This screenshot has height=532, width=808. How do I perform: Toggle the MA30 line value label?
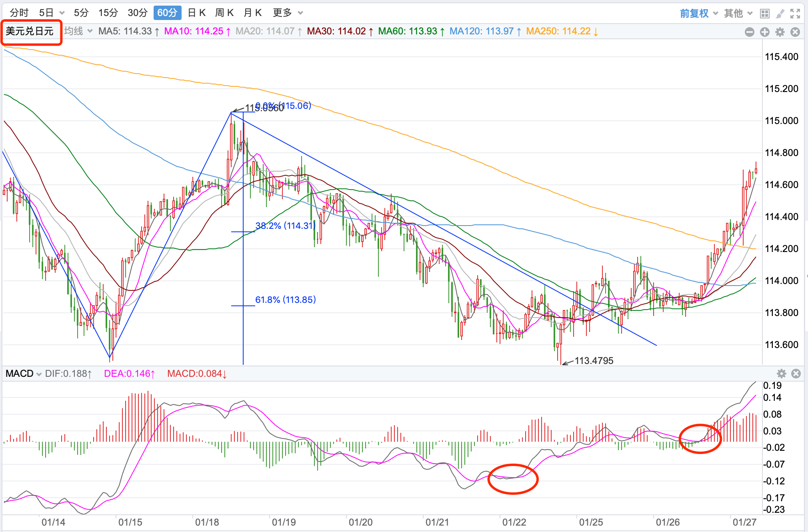[x=340, y=31]
